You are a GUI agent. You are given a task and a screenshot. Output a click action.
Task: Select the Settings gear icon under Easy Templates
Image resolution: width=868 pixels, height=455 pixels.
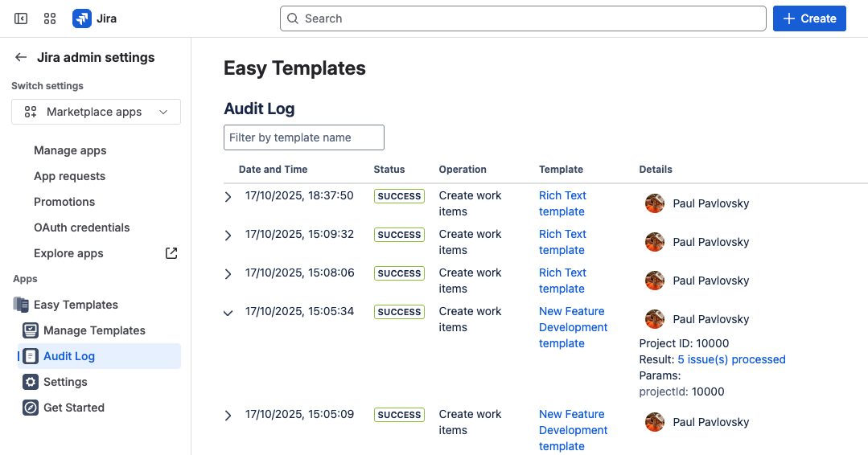(31, 382)
